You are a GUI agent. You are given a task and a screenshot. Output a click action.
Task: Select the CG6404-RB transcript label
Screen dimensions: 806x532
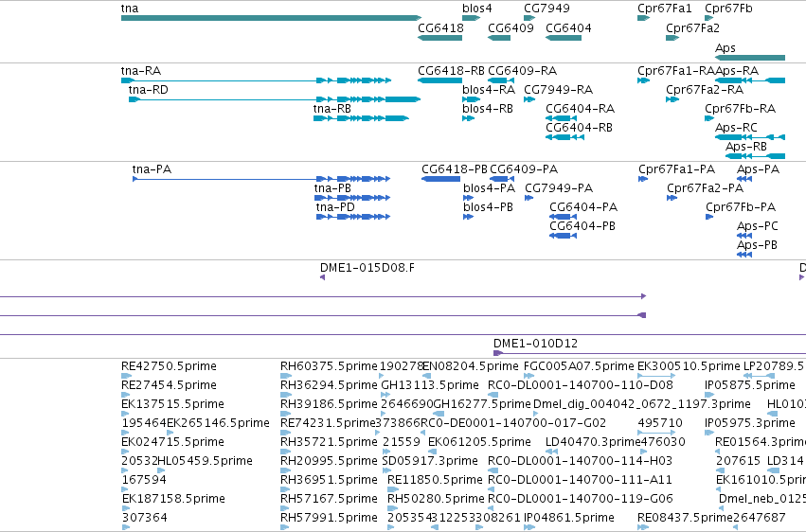point(579,128)
